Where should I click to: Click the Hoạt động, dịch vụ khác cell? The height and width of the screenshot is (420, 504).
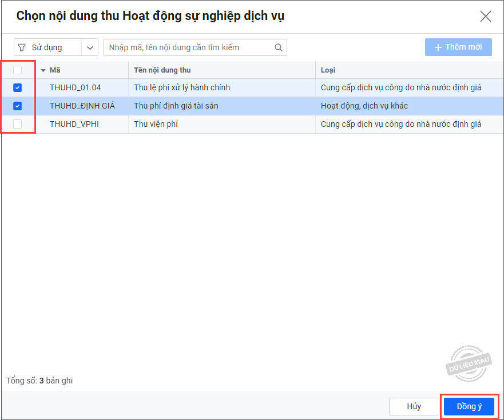click(x=364, y=106)
